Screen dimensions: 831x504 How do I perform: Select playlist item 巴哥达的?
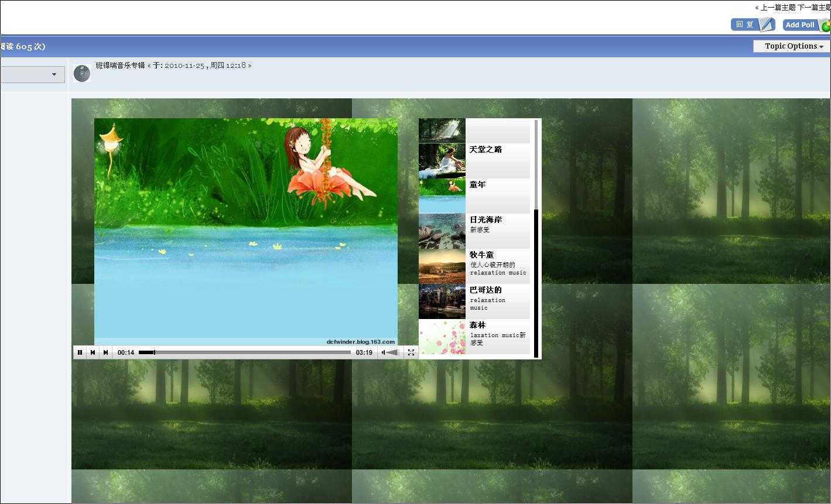click(474, 301)
